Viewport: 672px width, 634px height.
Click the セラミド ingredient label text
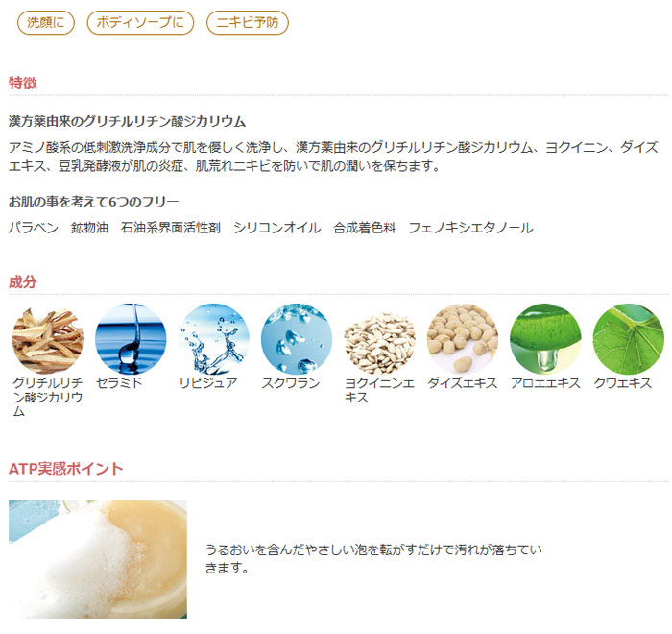119,382
